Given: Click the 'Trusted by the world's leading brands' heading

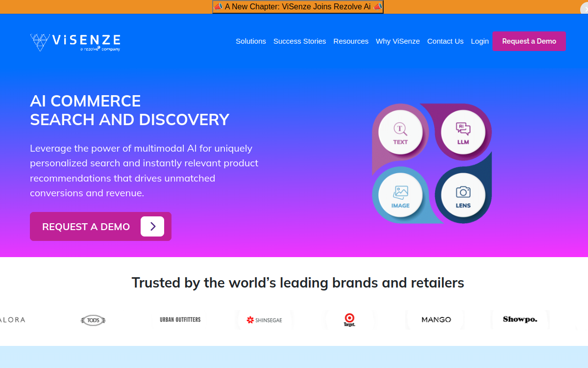Looking at the screenshot, I should pyautogui.click(x=298, y=283).
